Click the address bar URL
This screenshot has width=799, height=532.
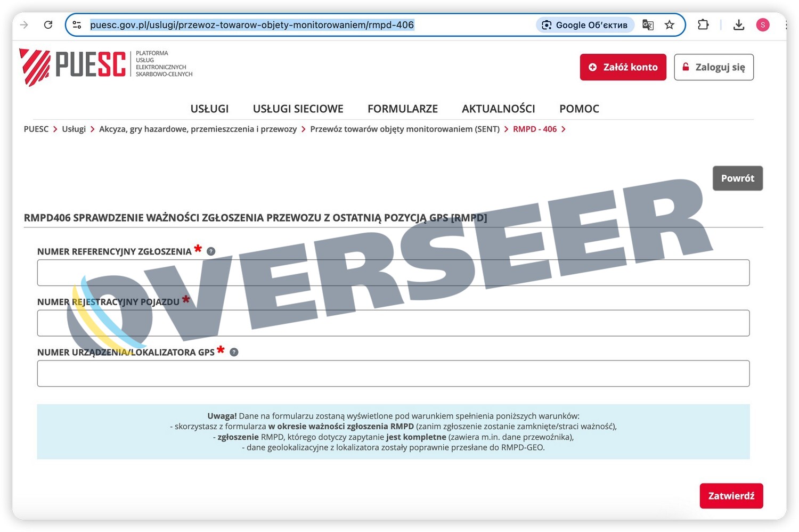252,25
